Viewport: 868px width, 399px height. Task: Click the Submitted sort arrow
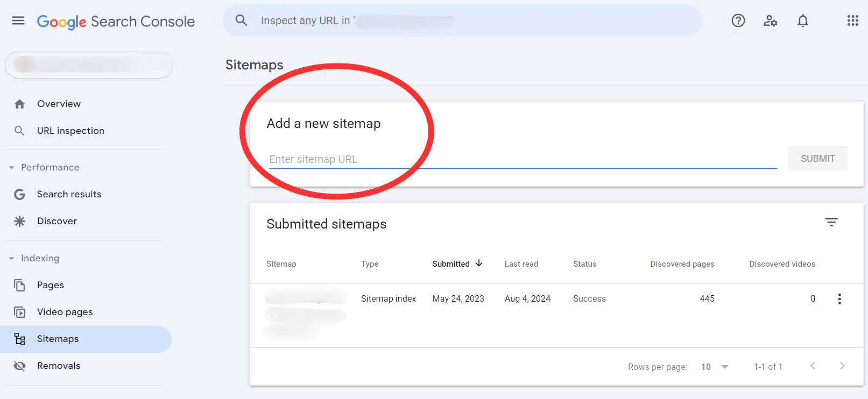point(479,263)
